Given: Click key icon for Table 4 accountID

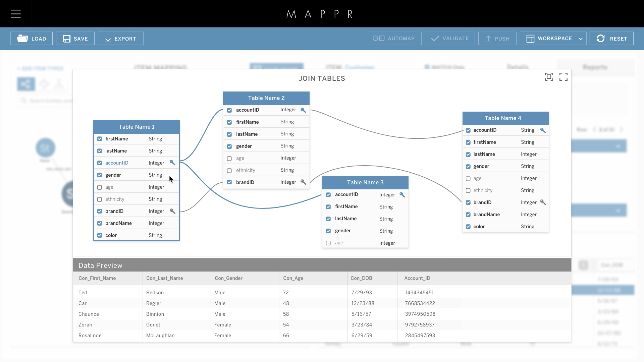Looking at the screenshot, I should coord(543,130).
